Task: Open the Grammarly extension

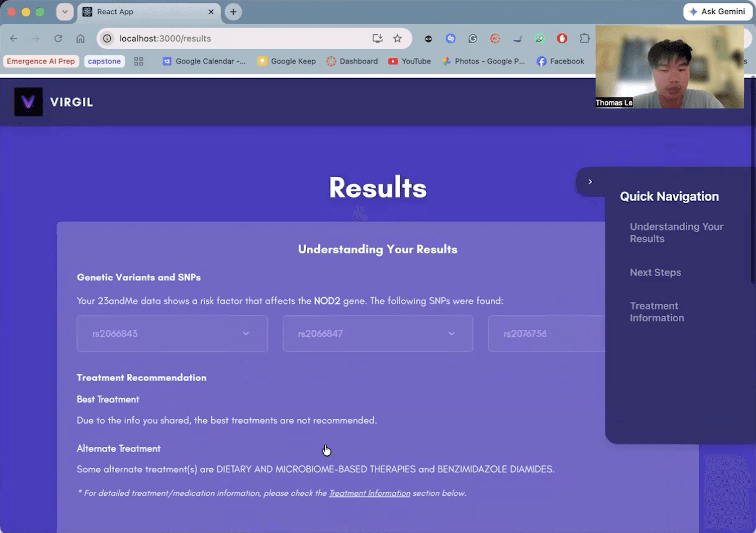Action: click(x=473, y=38)
